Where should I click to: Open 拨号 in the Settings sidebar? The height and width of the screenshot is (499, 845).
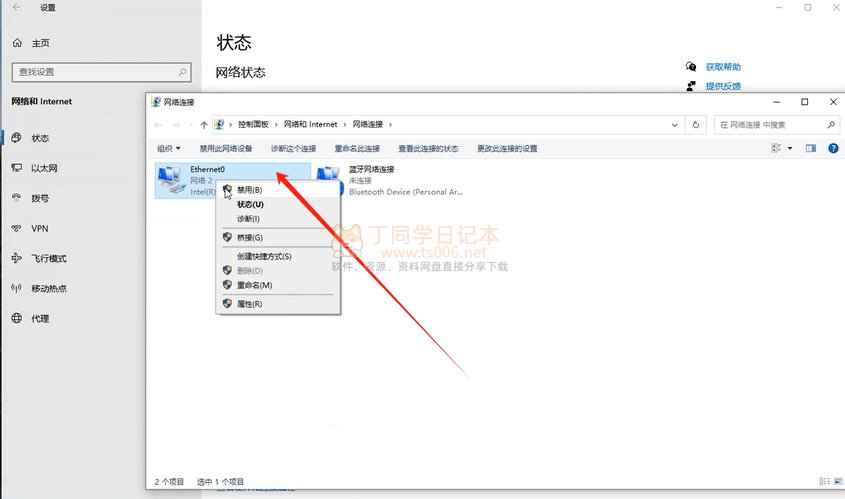[40, 198]
